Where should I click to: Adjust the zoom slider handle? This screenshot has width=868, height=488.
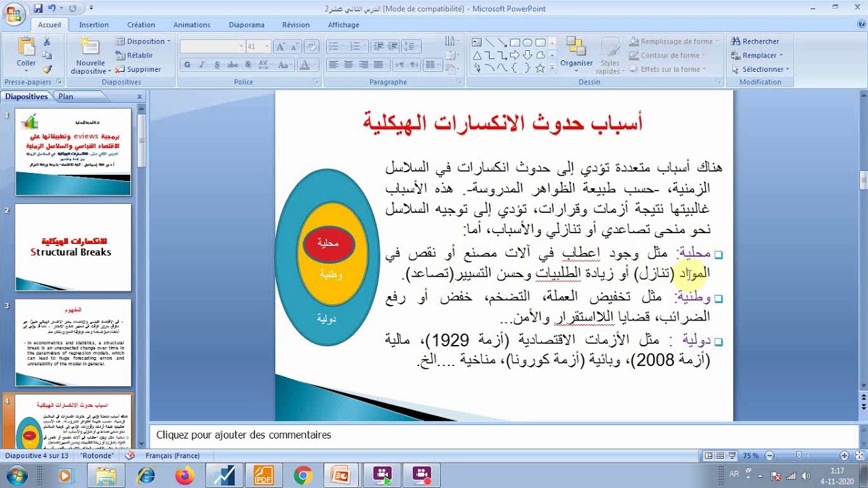pos(799,456)
